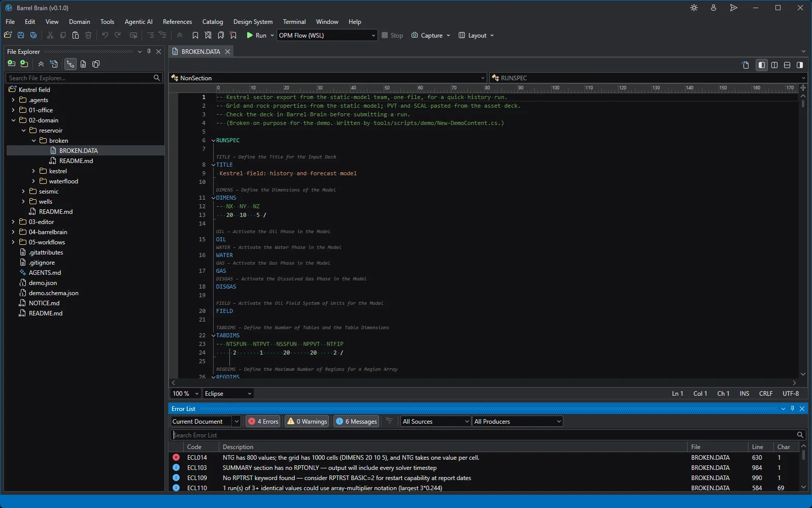The width and height of the screenshot is (812, 508).
Task: Click the Error List search magnifier icon
Action: (x=800, y=435)
